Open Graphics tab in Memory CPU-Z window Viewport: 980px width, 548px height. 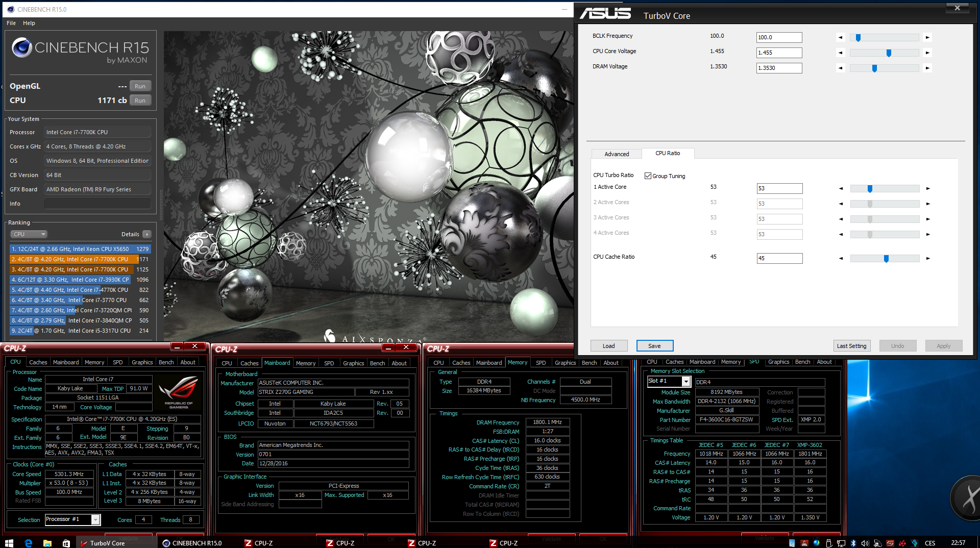(x=565, y=363)
